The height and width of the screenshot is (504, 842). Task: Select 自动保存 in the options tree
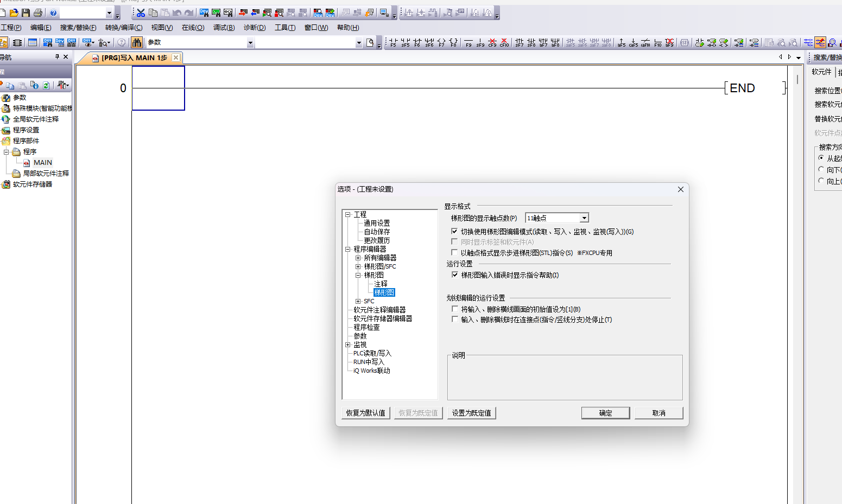[x=377, y=232]
